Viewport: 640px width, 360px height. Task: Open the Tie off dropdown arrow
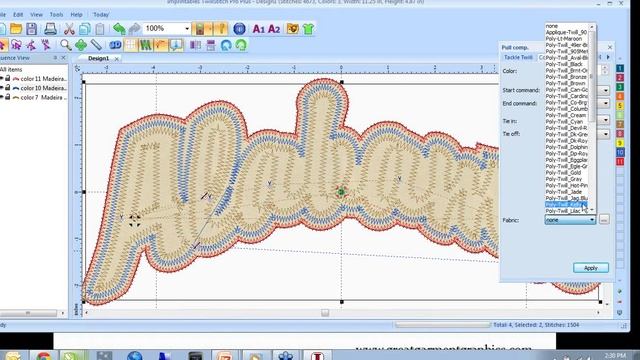pos(606,133)
